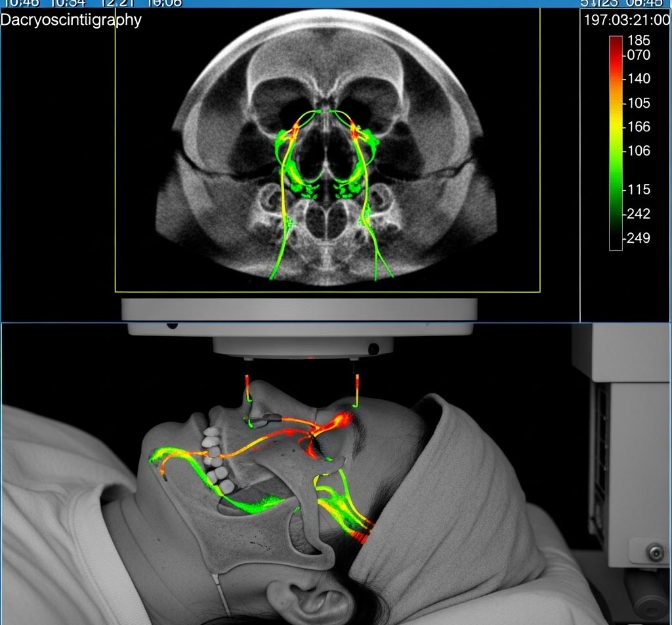Click the yellow midpoint of color scale
The height and width of the screenshot is (625, 672).
616,125
